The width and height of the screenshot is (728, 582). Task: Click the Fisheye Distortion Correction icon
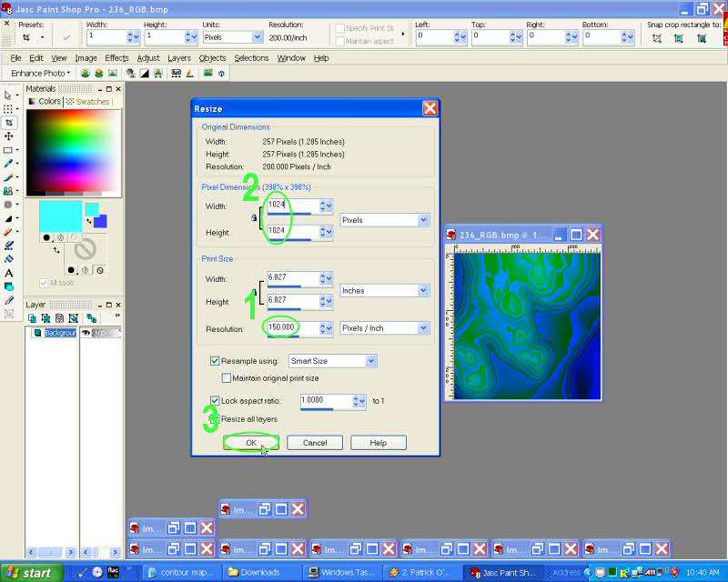point(98,74)
